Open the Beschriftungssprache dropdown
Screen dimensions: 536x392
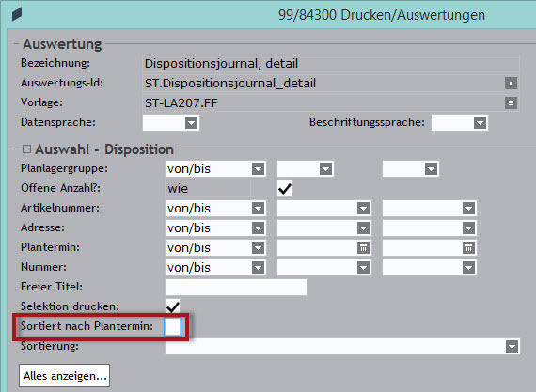(x=480, y=123)
